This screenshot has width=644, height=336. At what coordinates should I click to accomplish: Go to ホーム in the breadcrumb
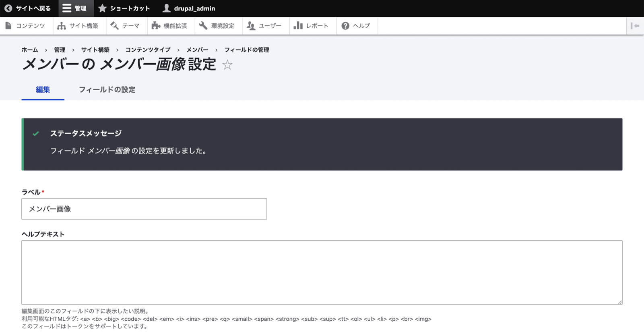click(x=30, y=50)
